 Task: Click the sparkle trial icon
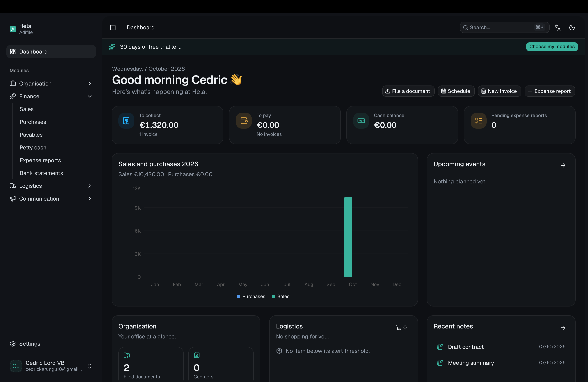click(112, 47)
